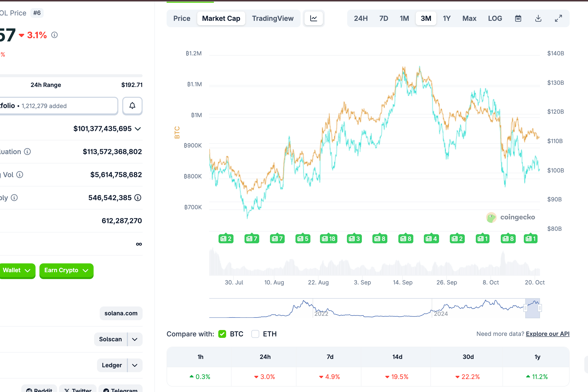Enable the ETH comparison checkbox

255,334
